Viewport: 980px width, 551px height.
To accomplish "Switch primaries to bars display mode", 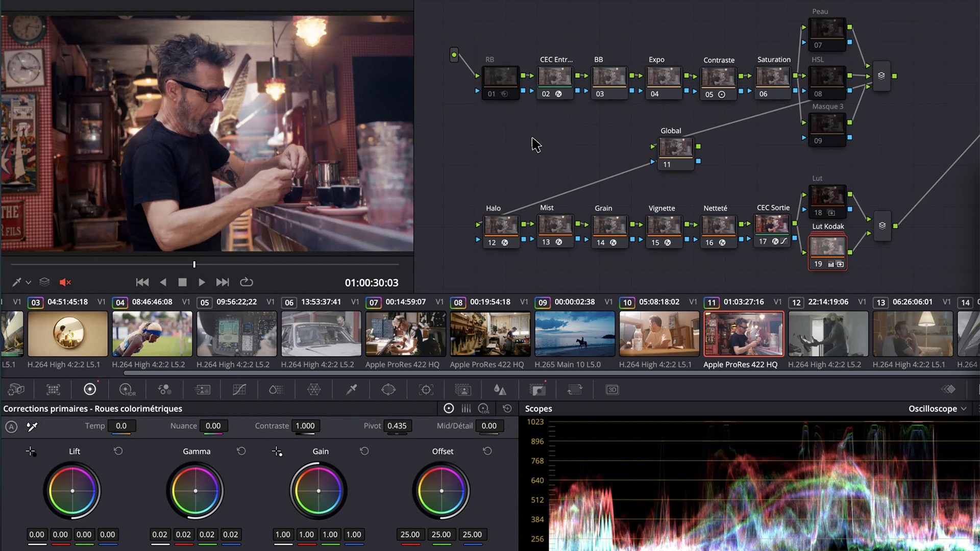I will [x=466, y=408].
